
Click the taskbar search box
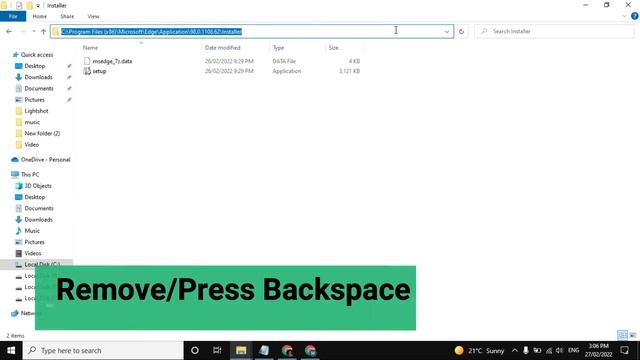103,351
